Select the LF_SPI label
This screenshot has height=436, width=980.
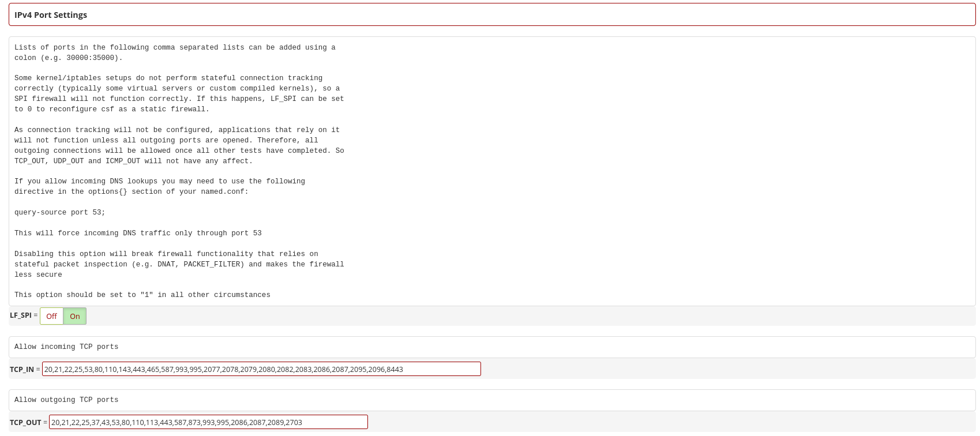click(21, 315)
